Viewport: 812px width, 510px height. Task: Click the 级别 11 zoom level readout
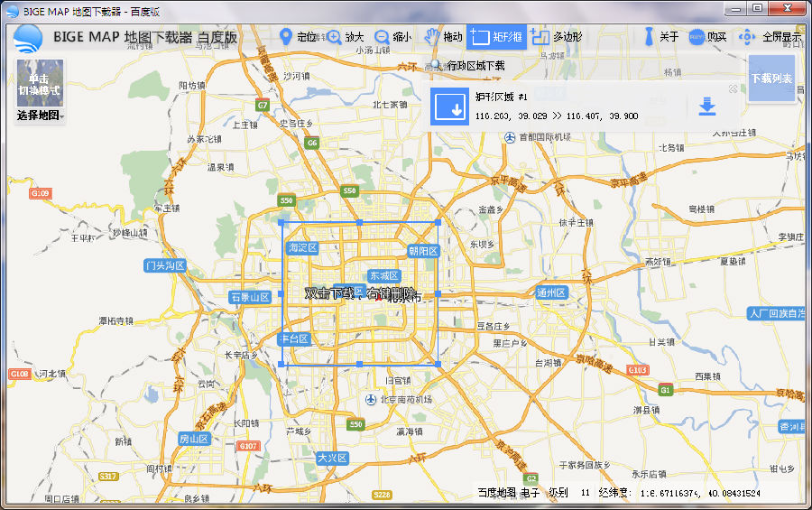click(x=569, y=492)
